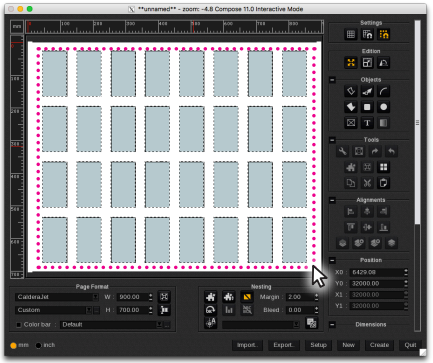Collapse the Alignments section
Viewport: 433px width, 363px height.
pos(332,200)
